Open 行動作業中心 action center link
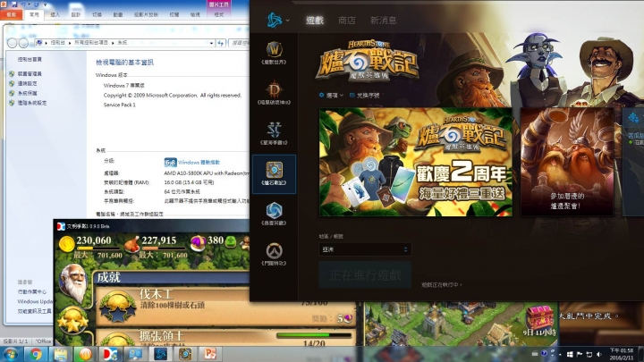Screen dimensions: 644x362 pos(32,291)
